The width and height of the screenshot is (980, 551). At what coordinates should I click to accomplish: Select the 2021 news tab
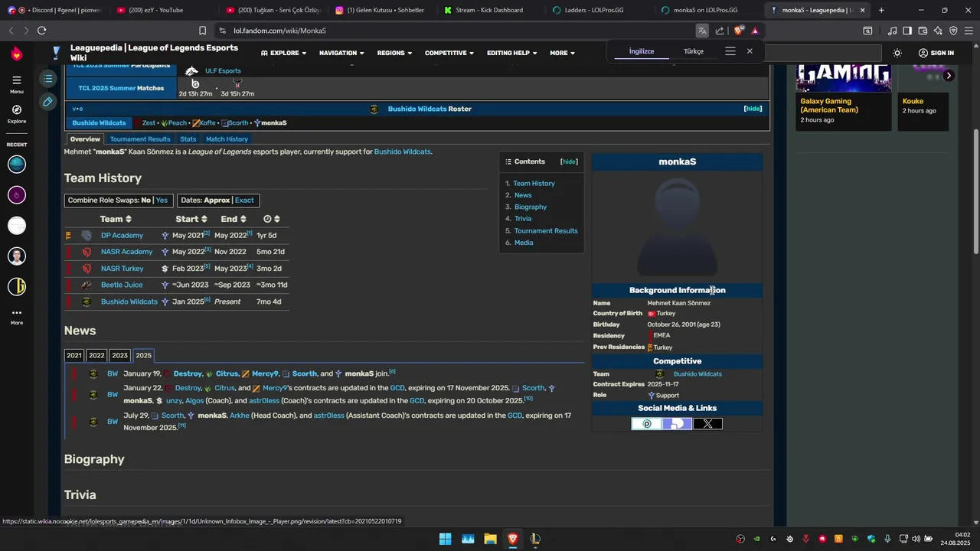point(73,356)
